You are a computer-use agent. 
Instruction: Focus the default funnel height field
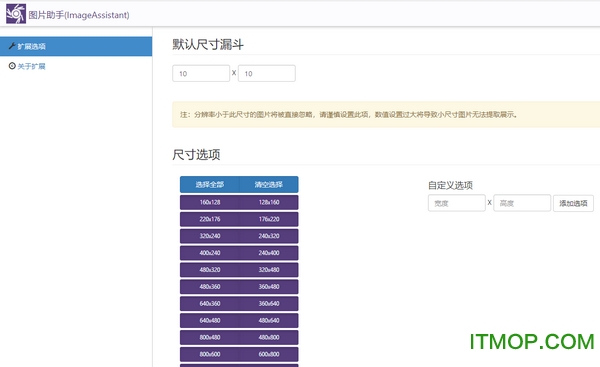pos(267,73)
